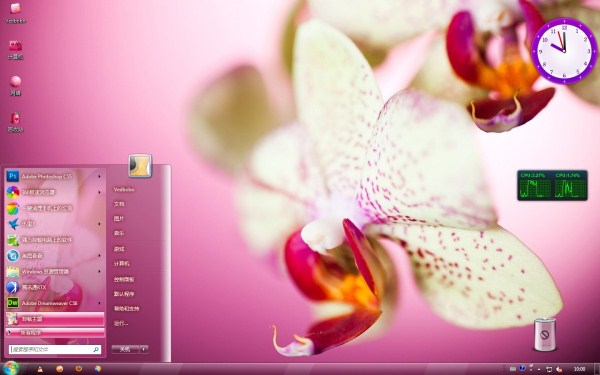
Task: Click 运行... to open Run dialog
Action: tap(121, 323)
